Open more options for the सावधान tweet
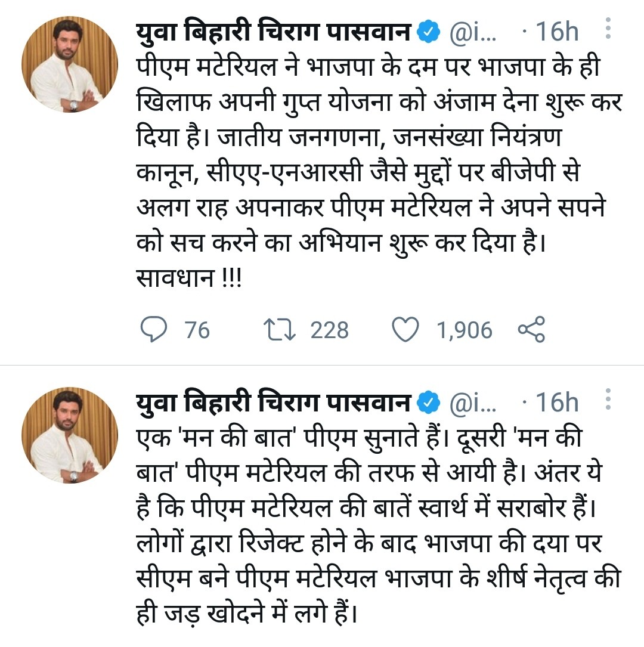The width and height of the screenshot is (644, 647). coord(608,29)
